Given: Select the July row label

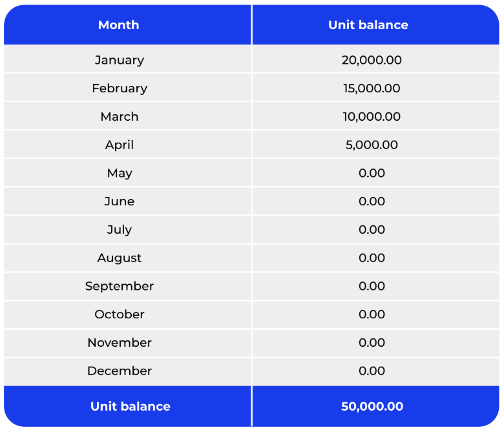Looking at the screenshot, I should [x=120, y=230].
